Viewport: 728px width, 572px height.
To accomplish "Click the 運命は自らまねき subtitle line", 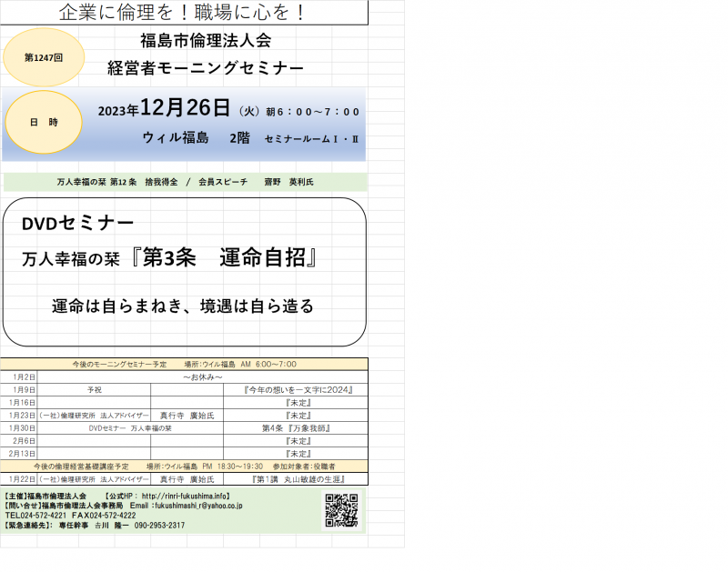I will (x=182, y=306).
